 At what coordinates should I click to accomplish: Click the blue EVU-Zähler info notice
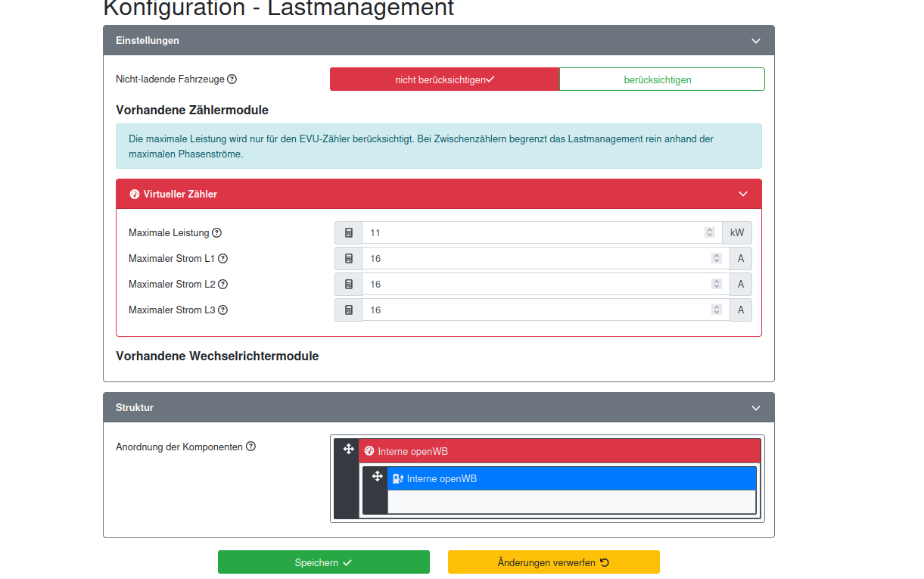tap(439, 146)
